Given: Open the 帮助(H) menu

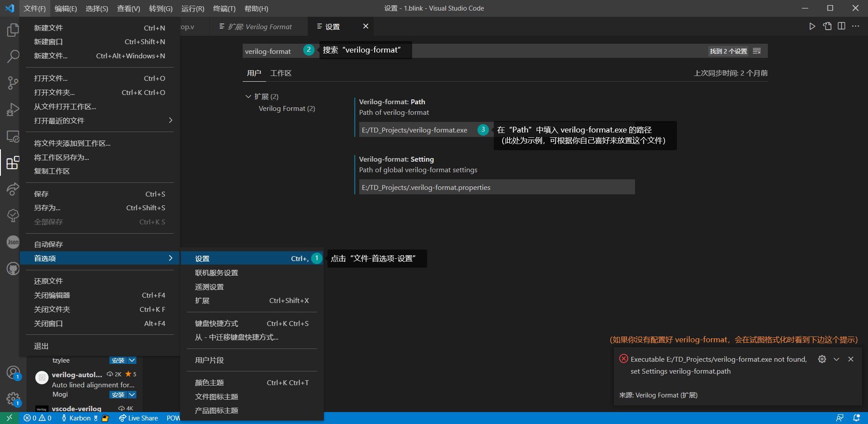Looking at the screenshot, I should (256, 8).
